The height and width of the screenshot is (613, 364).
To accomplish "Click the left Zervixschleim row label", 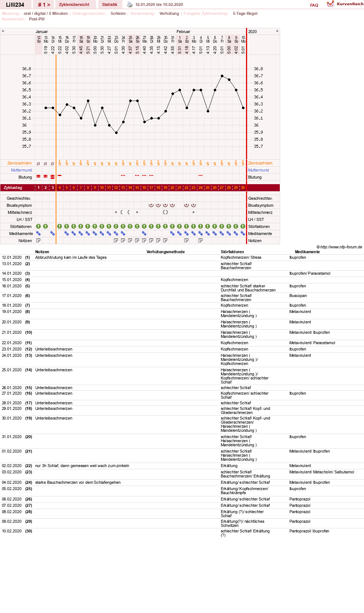I will click(x=19, y=163).
